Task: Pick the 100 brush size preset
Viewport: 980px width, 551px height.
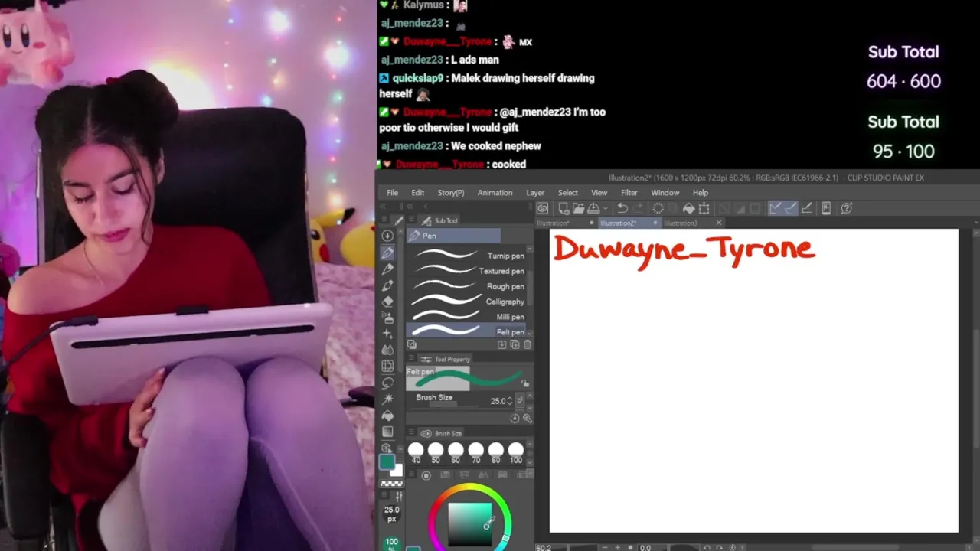Action: (x=516, y=453)
